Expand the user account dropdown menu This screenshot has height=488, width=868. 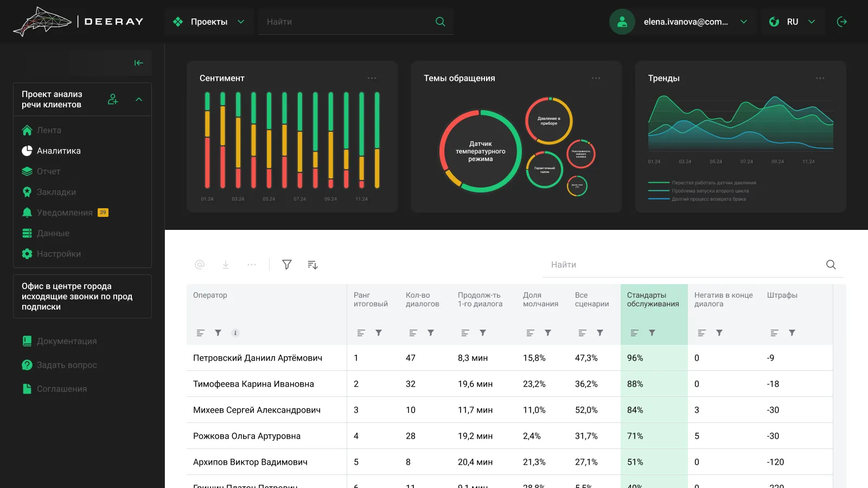coord(744,22)
